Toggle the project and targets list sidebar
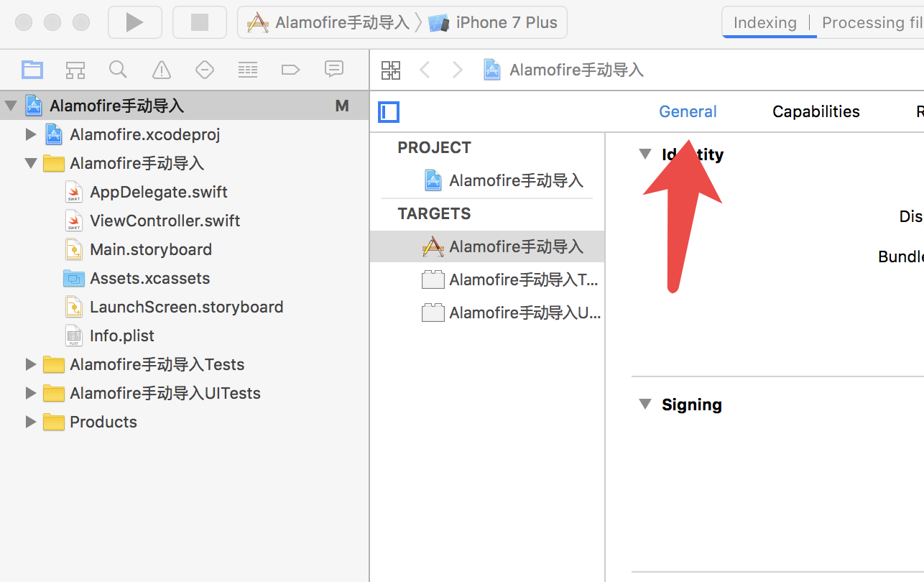The width and height of the screenshot is (924, 582). [389, 112]
